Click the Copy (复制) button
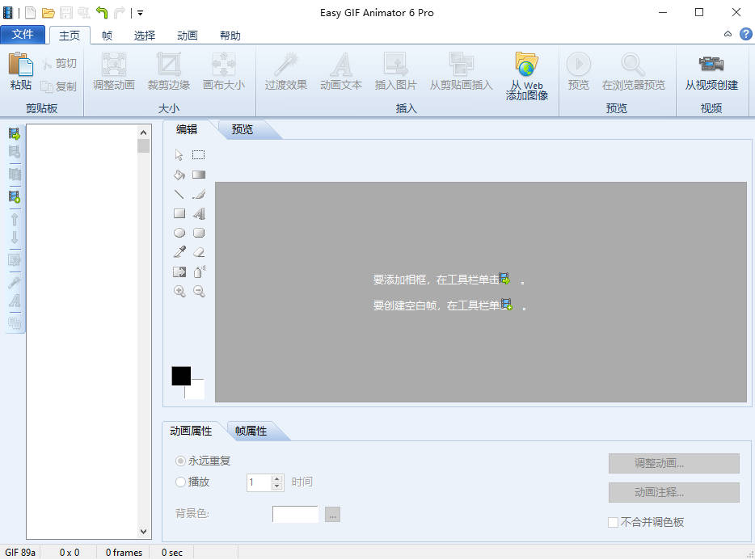755x560 pixels. (x=59, y=86)
